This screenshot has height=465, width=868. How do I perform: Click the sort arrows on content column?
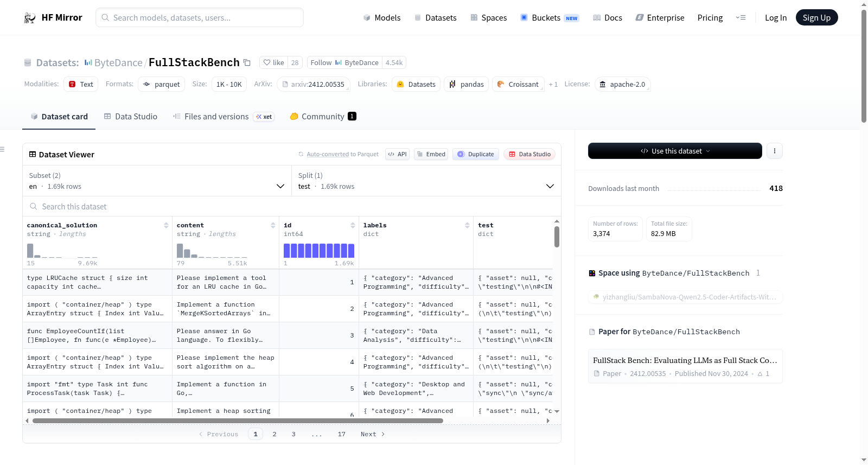pyautogui.click(x=273, y=225)
